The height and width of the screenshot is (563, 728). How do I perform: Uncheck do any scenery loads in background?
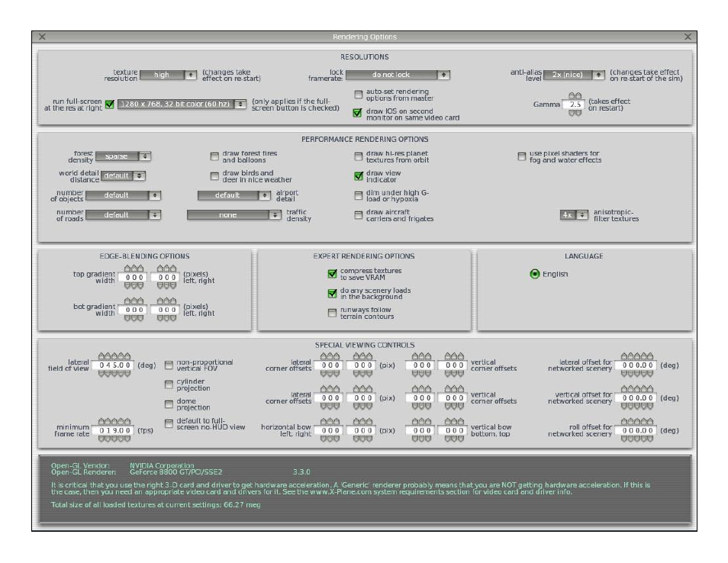332,294
